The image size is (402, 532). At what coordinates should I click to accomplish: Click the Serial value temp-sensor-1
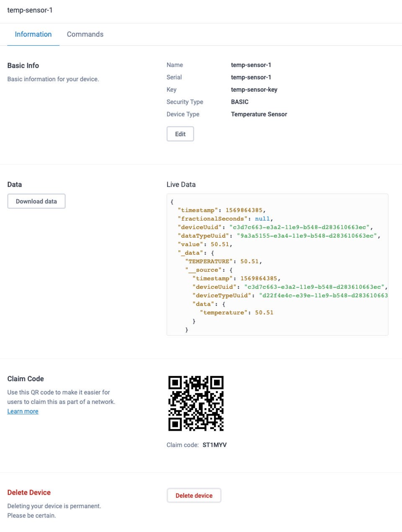coord(251,77)
